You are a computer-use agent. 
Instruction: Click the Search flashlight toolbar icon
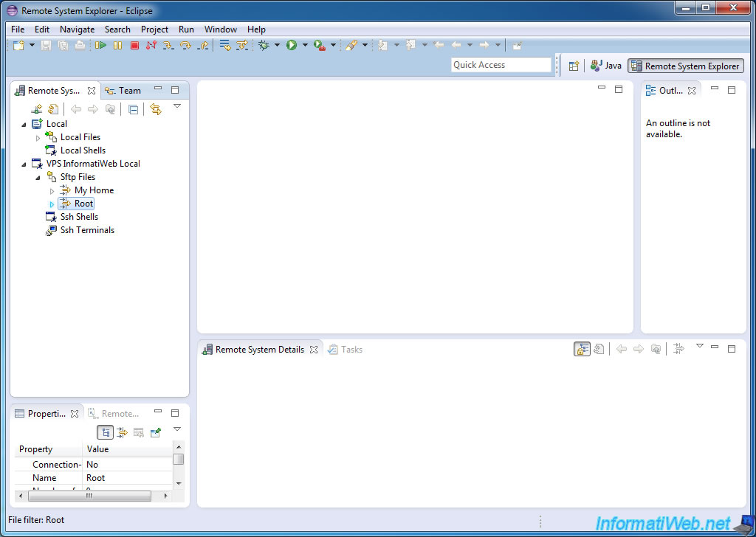(351, 45)
